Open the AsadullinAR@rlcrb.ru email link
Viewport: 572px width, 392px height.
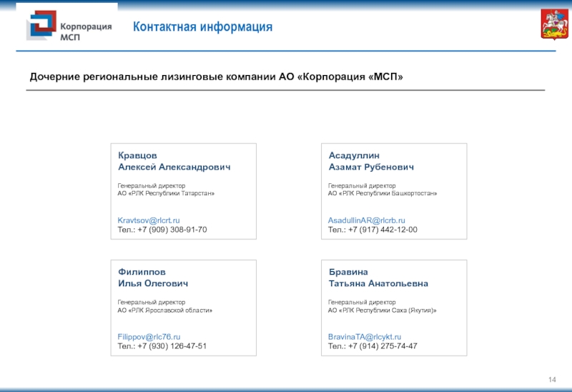(x=367, y=220)
